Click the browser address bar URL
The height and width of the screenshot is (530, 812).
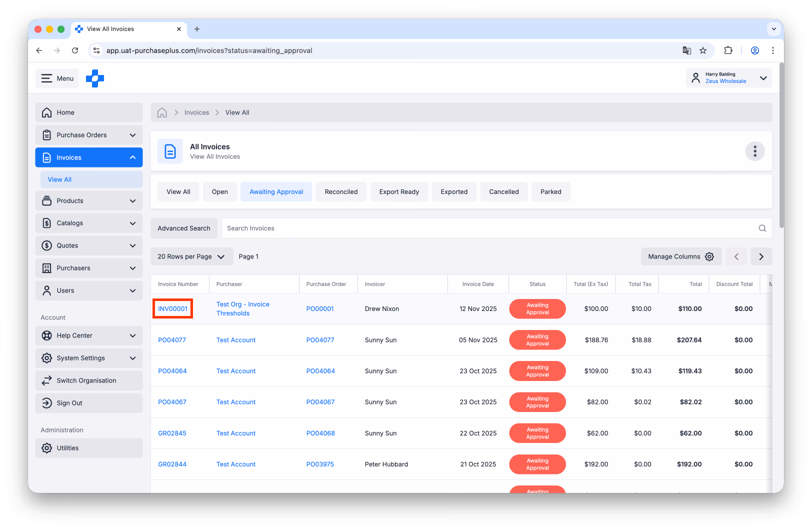pos(209,50)
